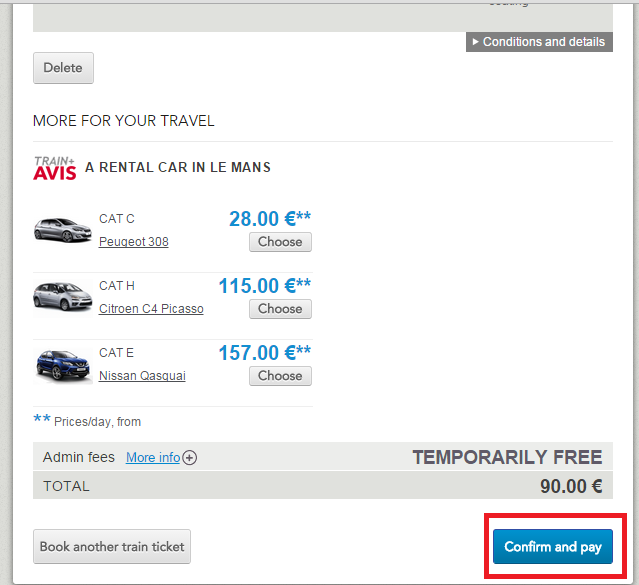This screenshot has height=585, width=639.
Task: Click the Peugeot 308 car image
Action: point(63,229)
